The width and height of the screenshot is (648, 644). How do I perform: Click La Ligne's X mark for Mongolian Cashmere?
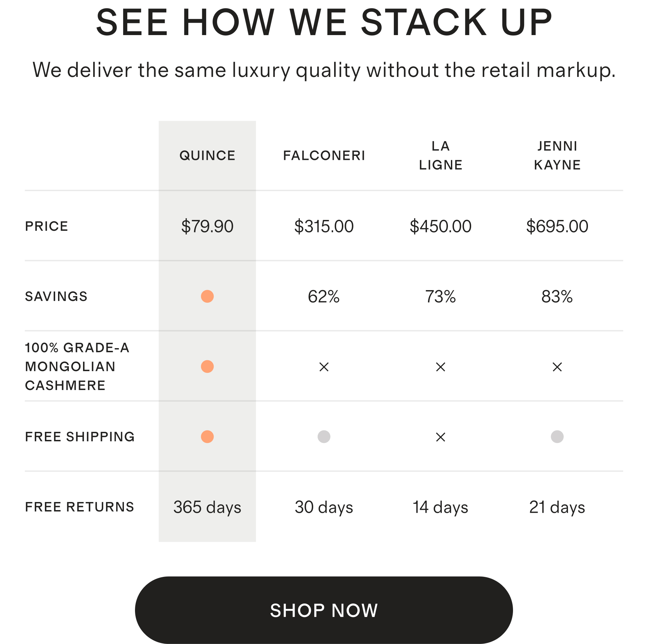point(440,367)
